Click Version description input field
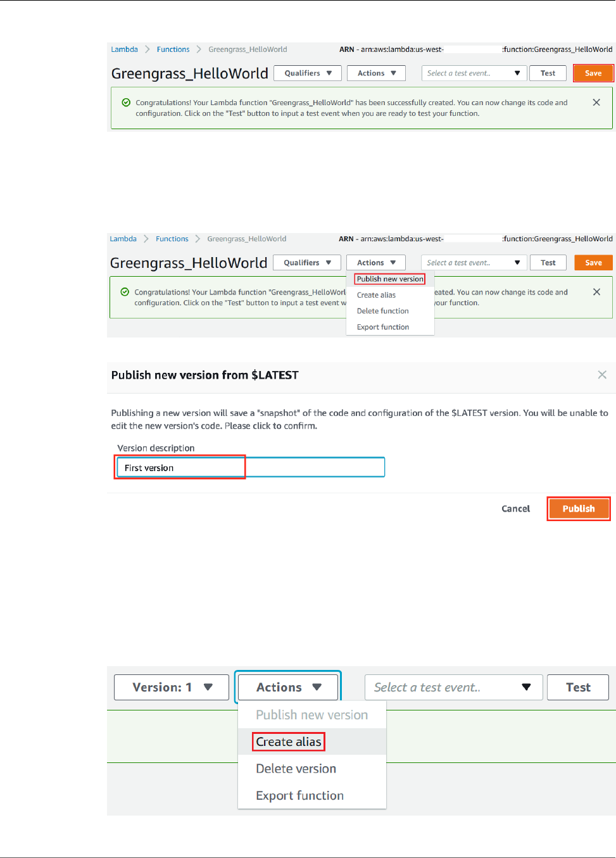Image resolution: width=616 pixels, height=858 pixels. point(251,467)
